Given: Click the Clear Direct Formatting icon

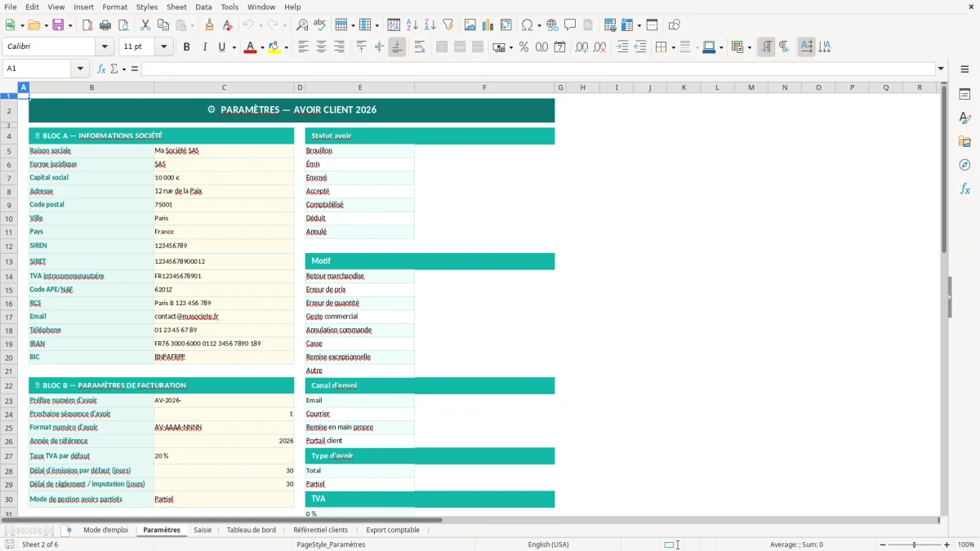Looking at the screenshot, I should (x=227, y=25).
